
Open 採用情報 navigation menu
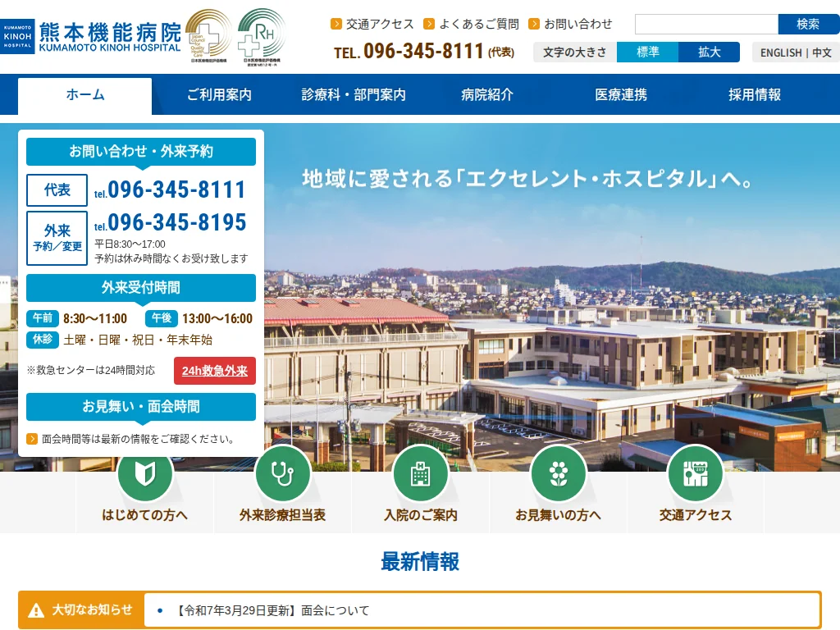coord(755,95)
